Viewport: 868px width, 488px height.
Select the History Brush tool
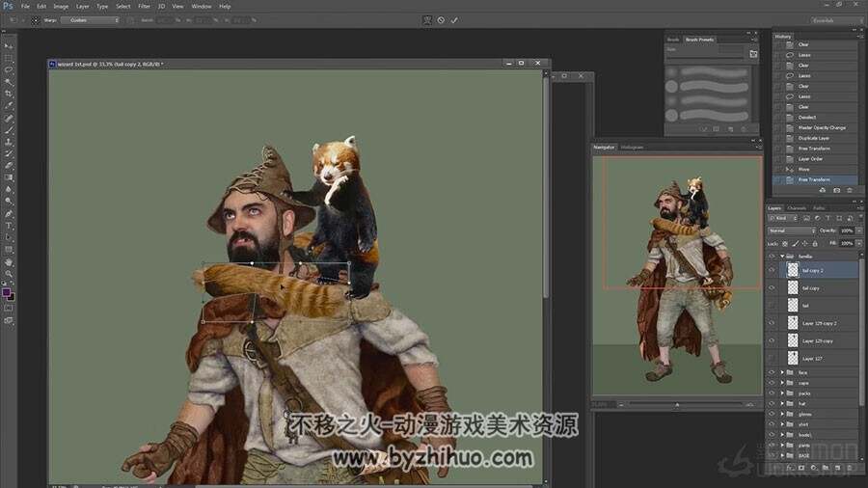click(x=9, y=153)
